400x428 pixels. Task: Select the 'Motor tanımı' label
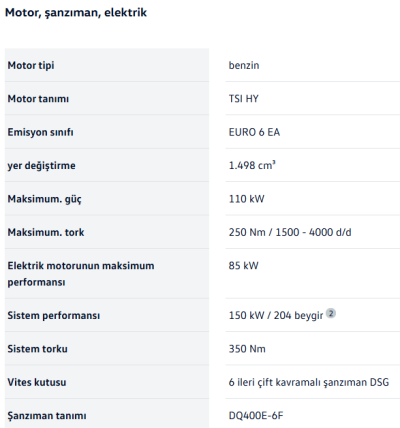pyautogui.click(x=38, y=99)
